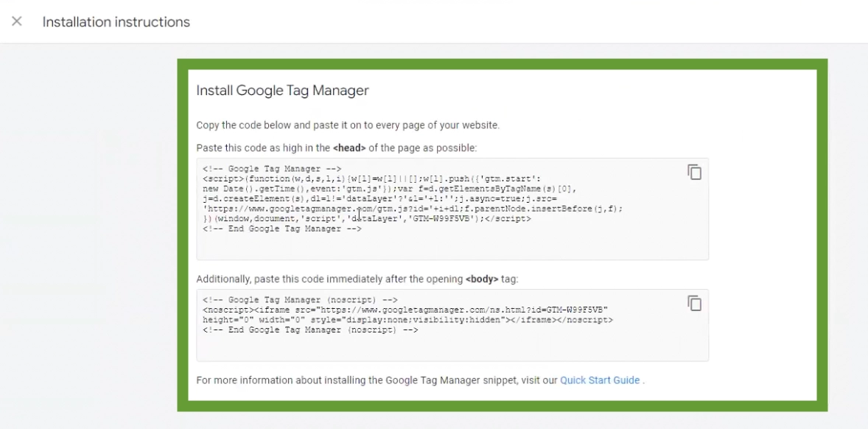
Task: Click the '<!-- End Google Tag Manager -->' comment line
Action: (x=281, y=229)
